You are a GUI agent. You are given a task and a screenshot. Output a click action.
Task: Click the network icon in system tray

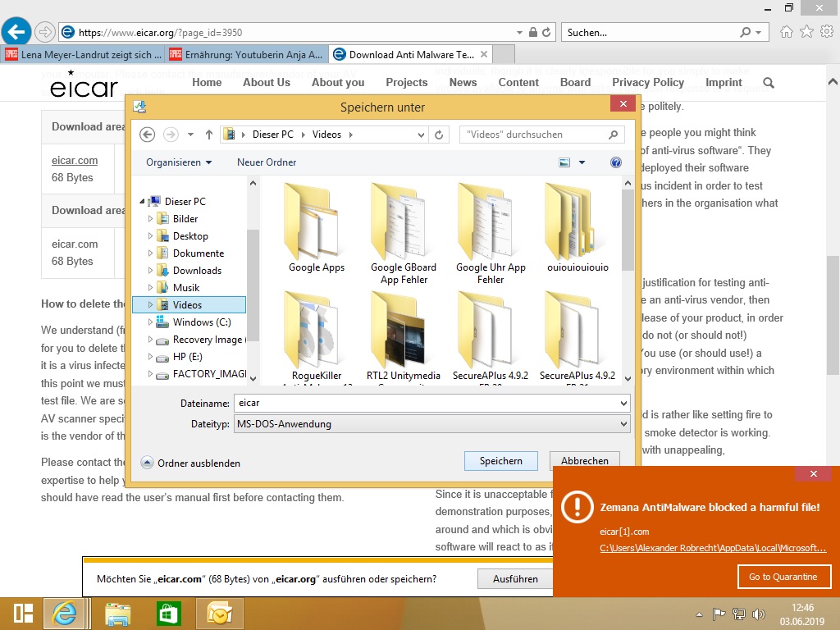coord(739,614)
